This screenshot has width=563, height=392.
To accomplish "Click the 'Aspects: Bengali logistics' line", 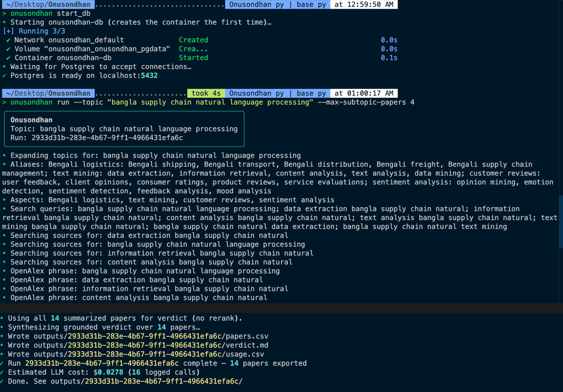I will (x=172, y=200).
